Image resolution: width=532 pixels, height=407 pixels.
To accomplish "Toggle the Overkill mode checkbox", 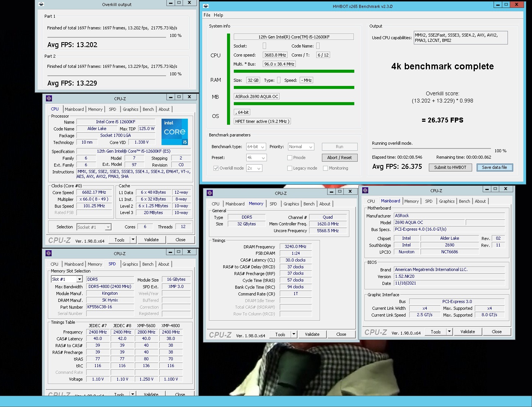I will click(x=216, y=168).
